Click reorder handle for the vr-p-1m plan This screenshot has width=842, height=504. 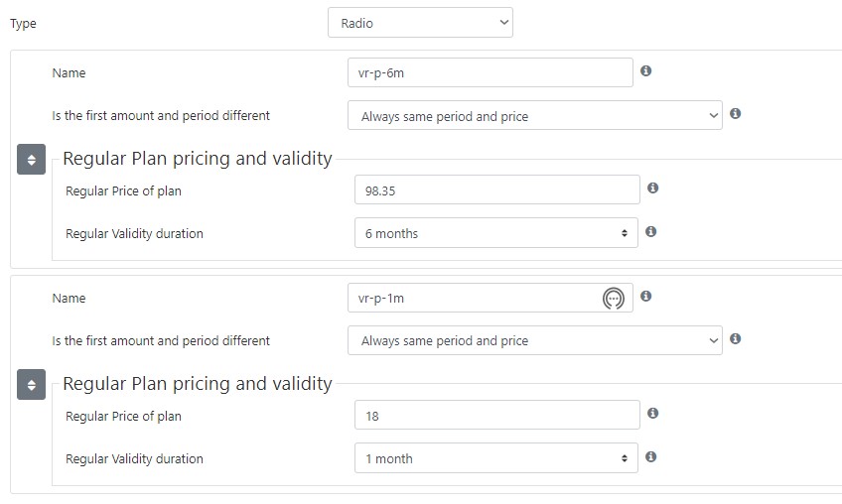click(x=31, y=384)
